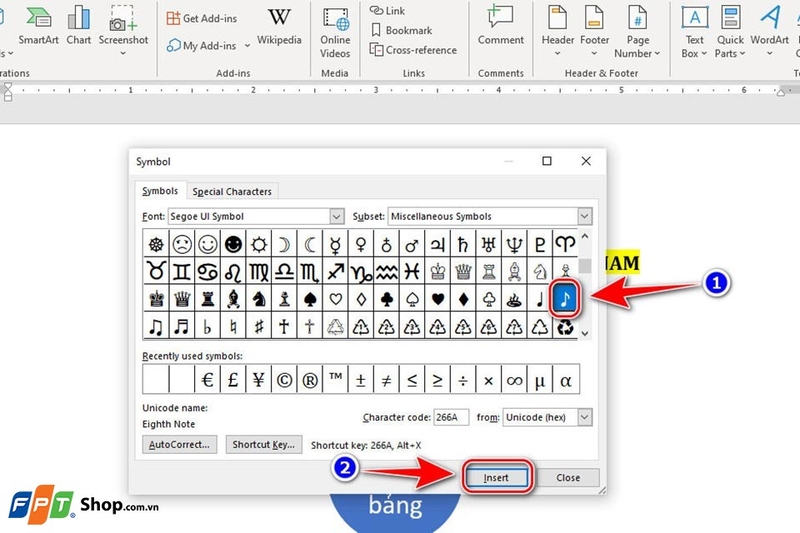Click the AutoCorrect button
Screen dimensions: 800x533
pyautogui.click(x=180, y=444)
